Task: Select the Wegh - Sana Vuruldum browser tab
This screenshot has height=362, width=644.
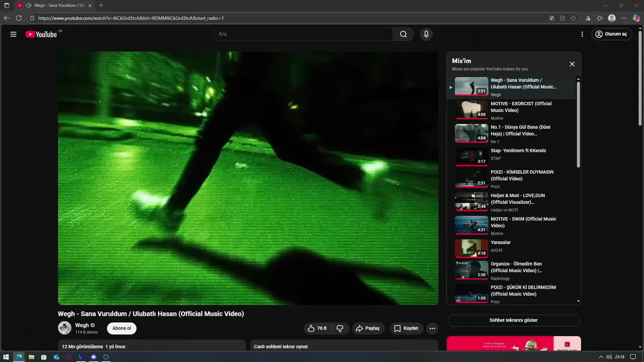Action: 54,5
